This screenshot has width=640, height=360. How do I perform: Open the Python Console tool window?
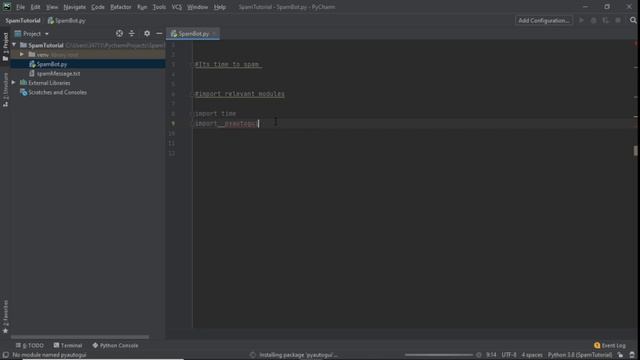click(x=115, y=345)
